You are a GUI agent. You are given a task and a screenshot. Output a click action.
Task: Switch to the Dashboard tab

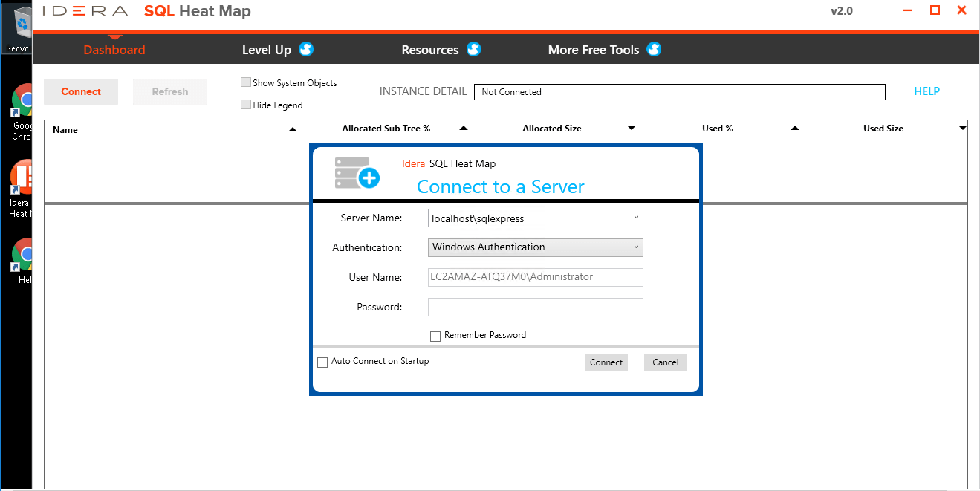pyautogui.click(x=114, y=50)
